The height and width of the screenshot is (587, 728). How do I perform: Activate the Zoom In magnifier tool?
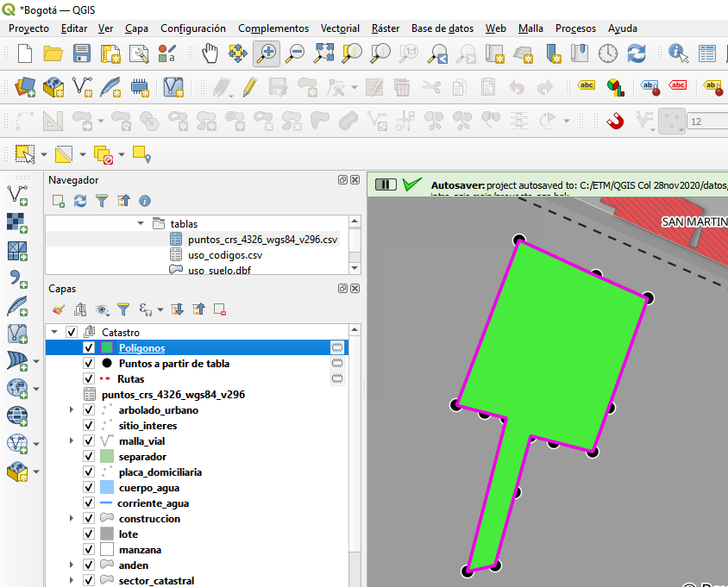[267, 53]
